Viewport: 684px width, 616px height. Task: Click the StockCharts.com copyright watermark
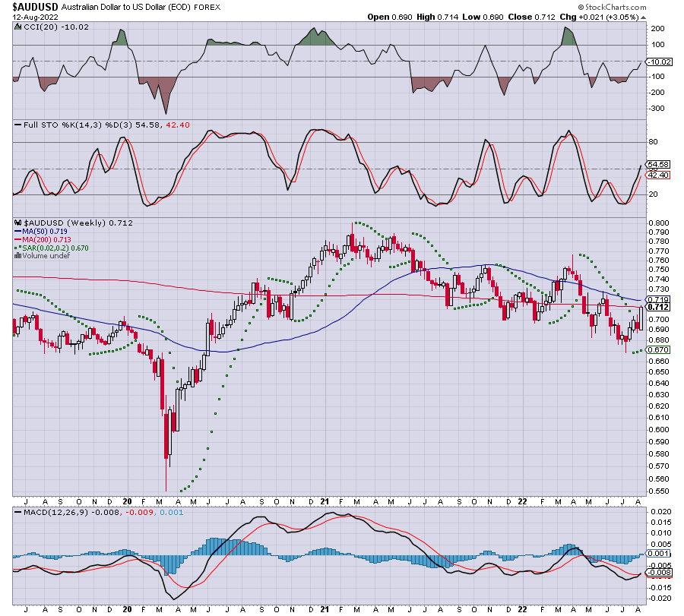[612, 7]
